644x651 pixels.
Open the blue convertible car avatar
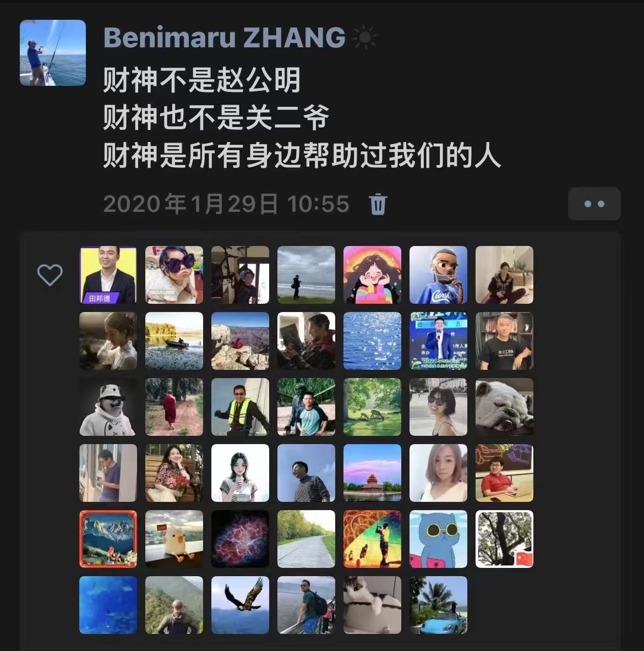click(x=438, y=605)
